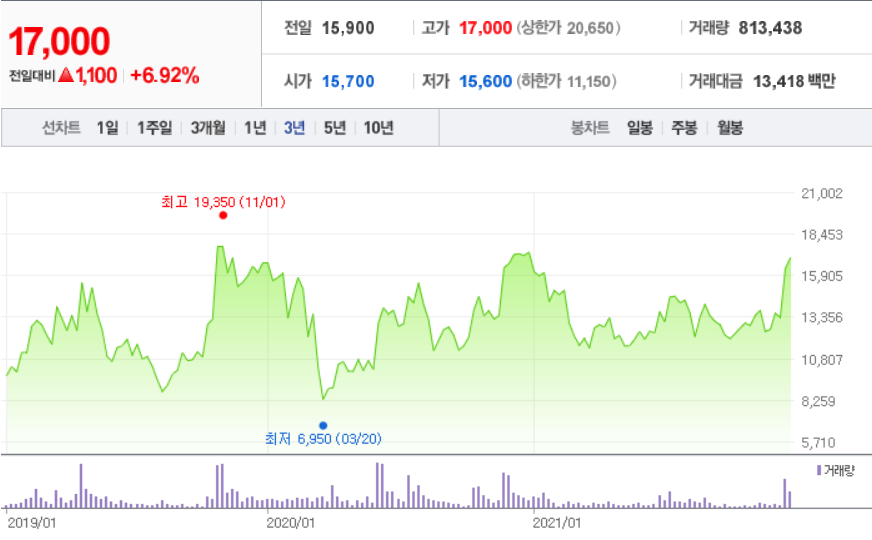The image size is (872, 540).
Task: Click the 8,259 y-axis value
Action: point(818,401)
